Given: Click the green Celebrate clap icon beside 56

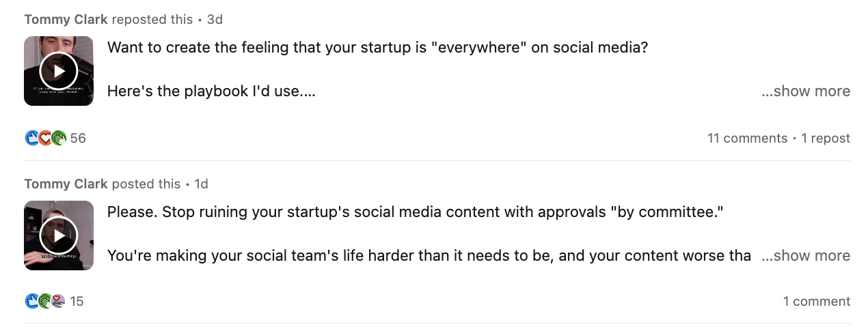Looking at the screenshot, I should (x=58, y=138).
